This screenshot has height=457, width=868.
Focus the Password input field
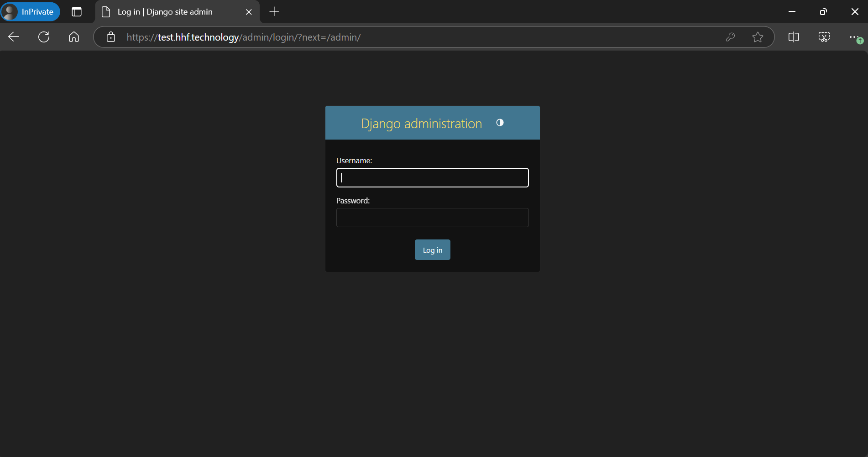point(432,218)
